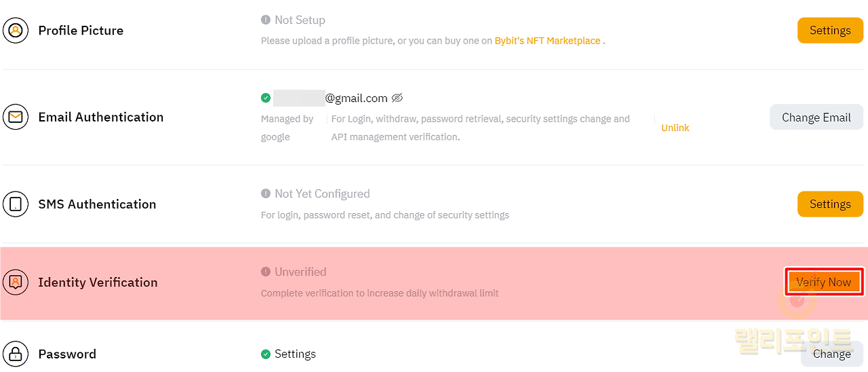Click the SMS Authentication phone icon
This screenshot has width=868, height=372.
(16, 204)
